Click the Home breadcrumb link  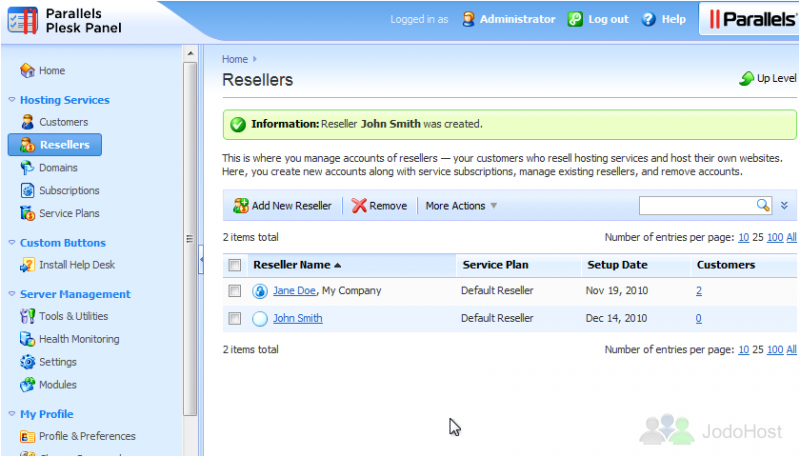[235, 59]
